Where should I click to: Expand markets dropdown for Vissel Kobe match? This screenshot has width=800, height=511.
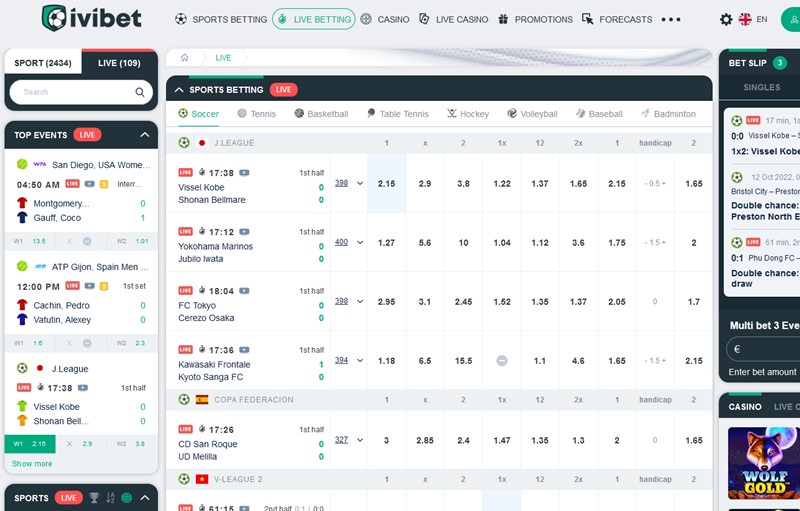(x=360, y=184)
